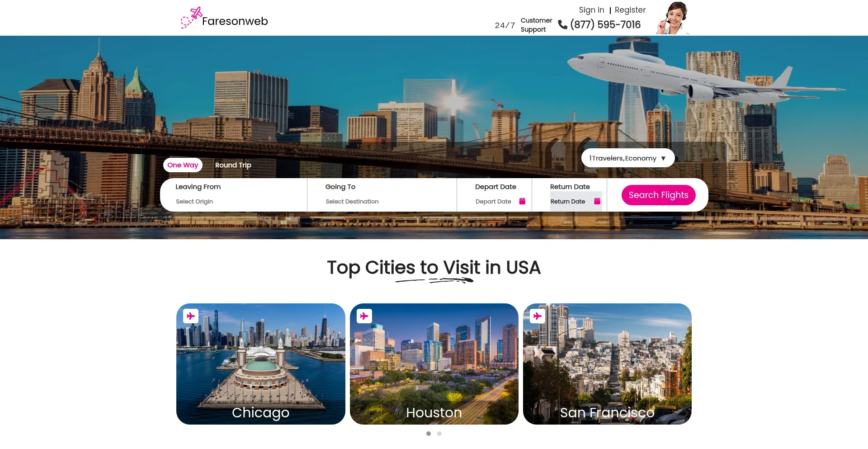868x449 pixels.
Task: Open the Houston city thumbnail
Action: 434,364
